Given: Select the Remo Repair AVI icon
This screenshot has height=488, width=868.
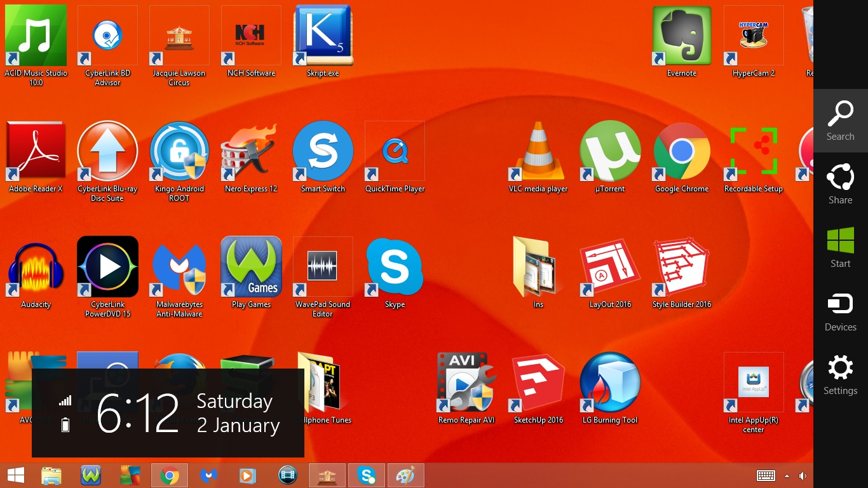Looking at the screenshot, I should pos(466,389).
